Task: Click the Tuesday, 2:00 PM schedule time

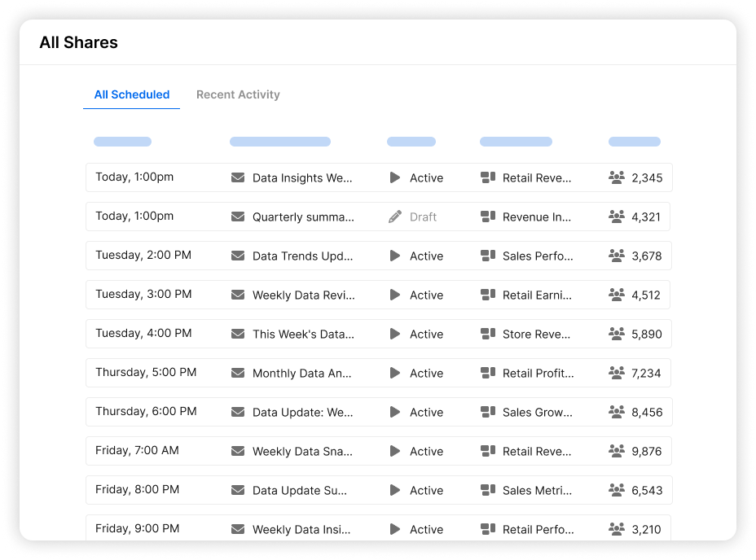Action: click(x=143, y=255)
